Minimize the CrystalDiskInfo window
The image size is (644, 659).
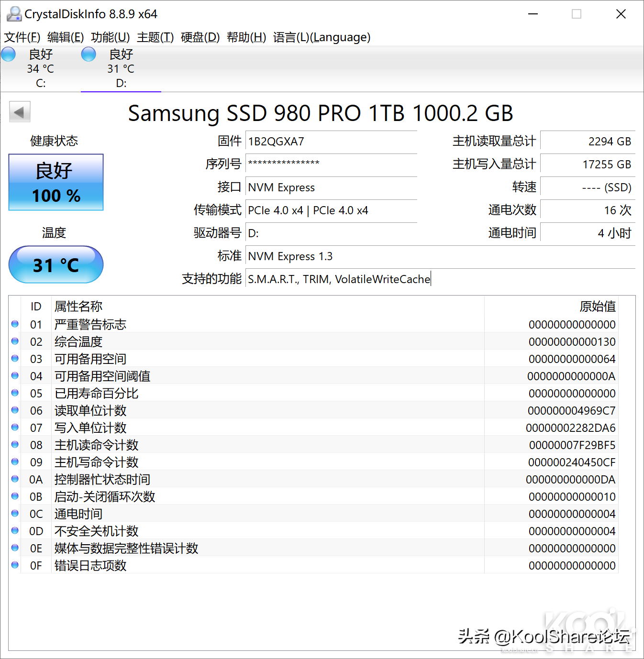533,14
